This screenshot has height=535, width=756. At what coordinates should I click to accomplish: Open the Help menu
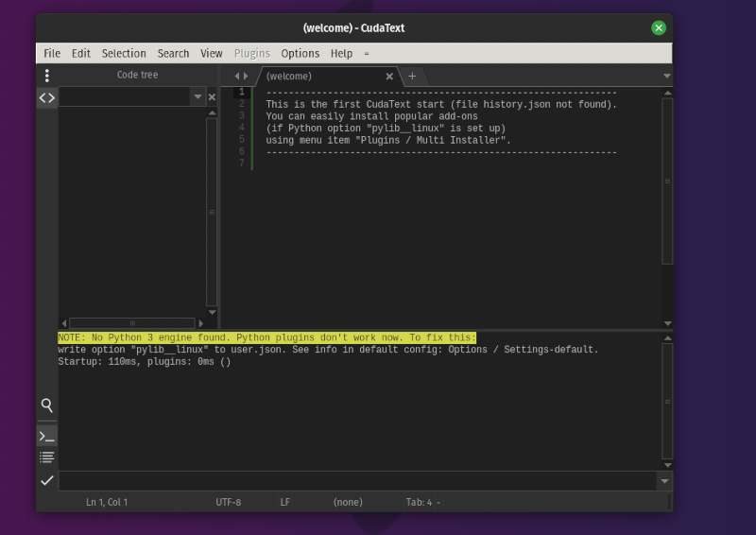(341, 54)
